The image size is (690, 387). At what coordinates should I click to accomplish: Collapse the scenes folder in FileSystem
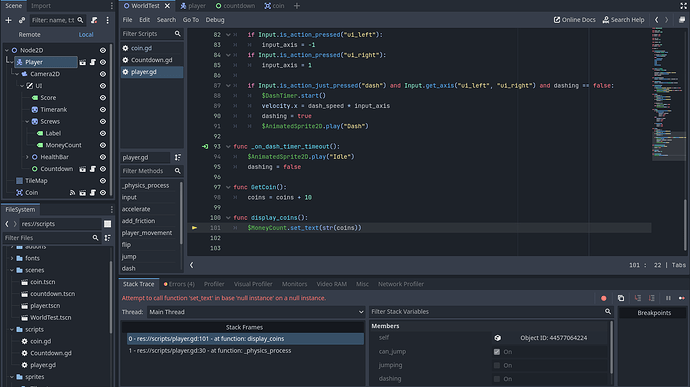tap(12, 270)
